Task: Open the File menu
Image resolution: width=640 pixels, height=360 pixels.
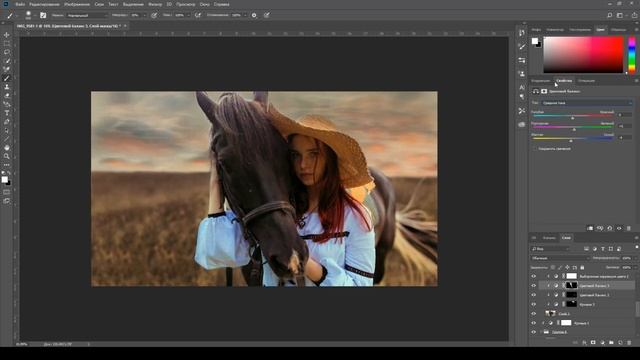Action: (x=20, y=4)
